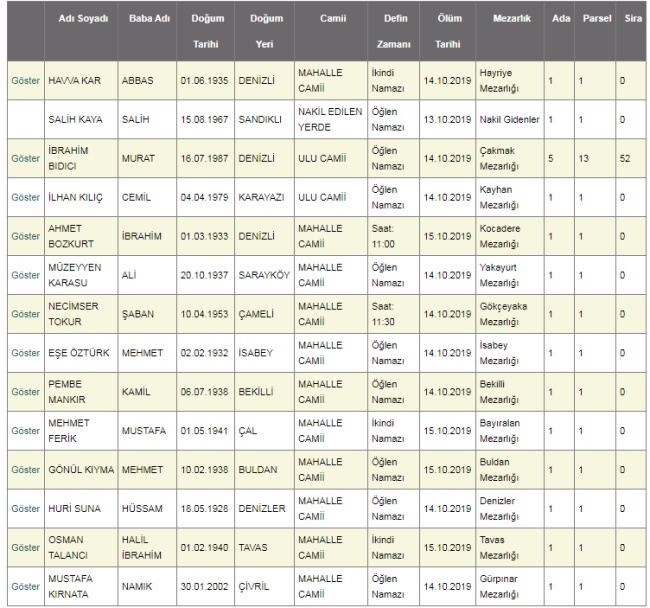Click the Baba Adı column header
The height and width of the screenshot is (608, 650).
[x=144, y=20]
